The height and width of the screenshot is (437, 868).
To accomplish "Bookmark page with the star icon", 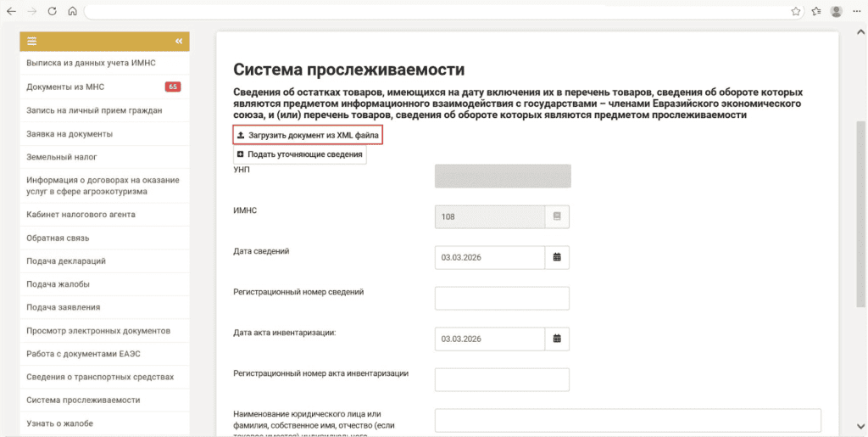I will [795, 11].
